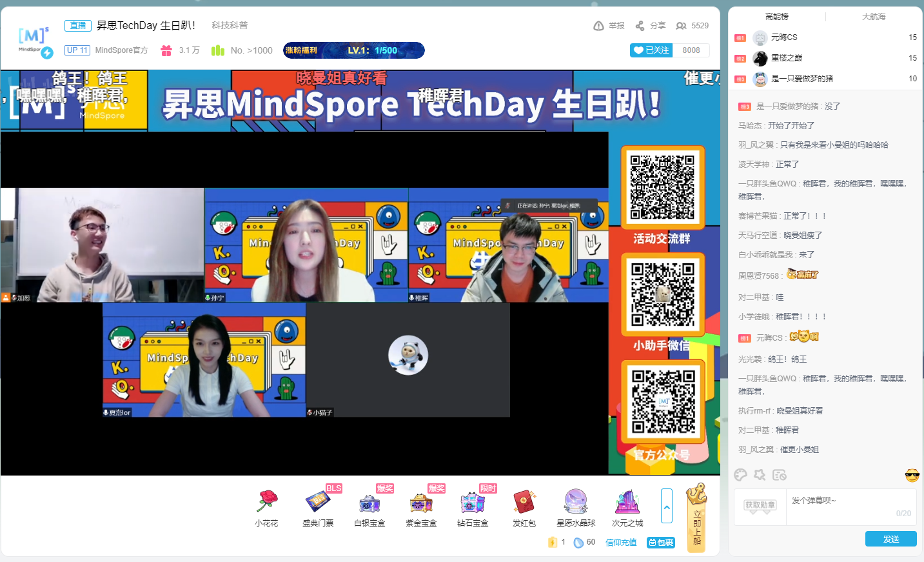924x562 pixels.
Task: Click the pink gift icon beside 3.1 万
Action: coord(166,50)
